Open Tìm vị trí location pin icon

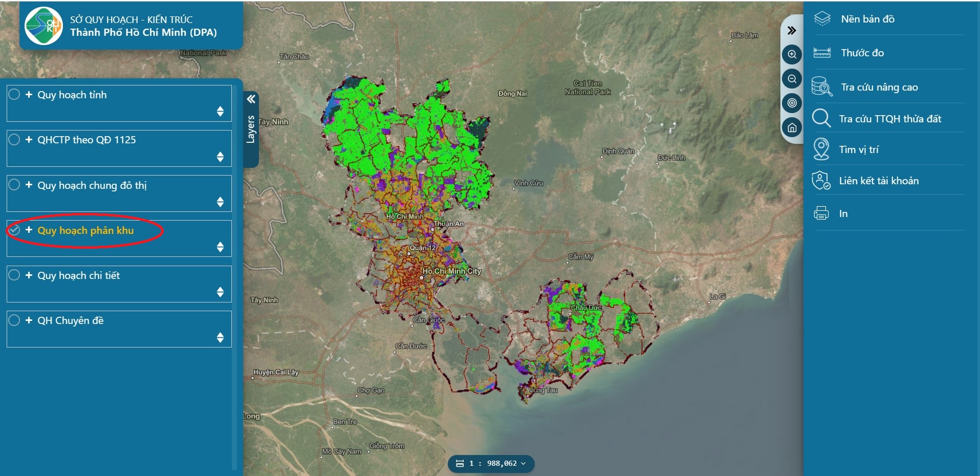click(821, 149)
